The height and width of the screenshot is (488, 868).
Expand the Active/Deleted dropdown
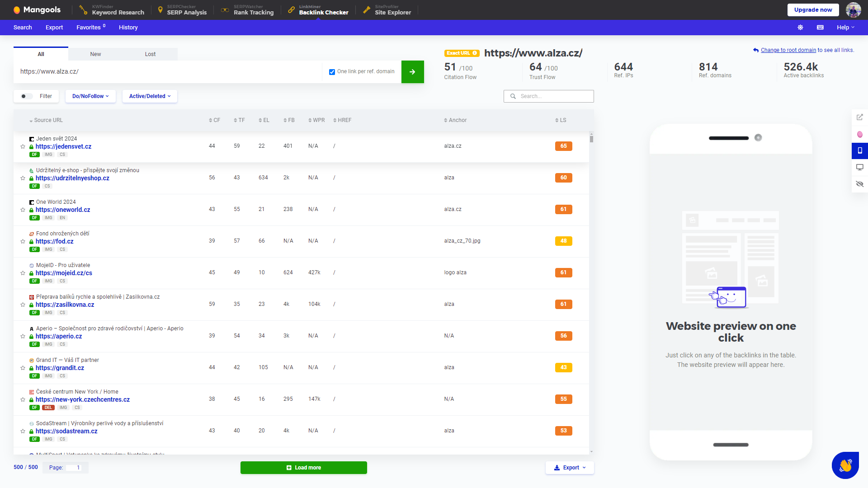click(150, 96)
